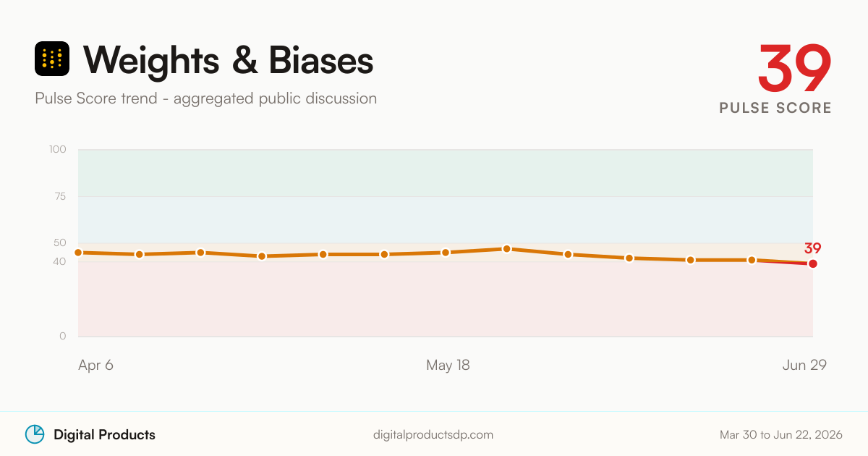Click the Digital Products pie chart icon

(35, 434)
